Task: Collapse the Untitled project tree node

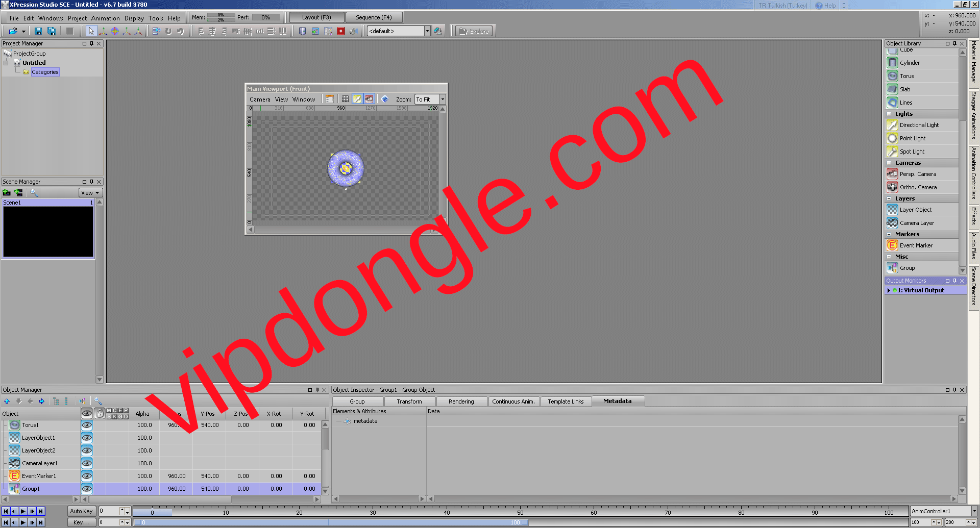Action: [x=6, y=63]
